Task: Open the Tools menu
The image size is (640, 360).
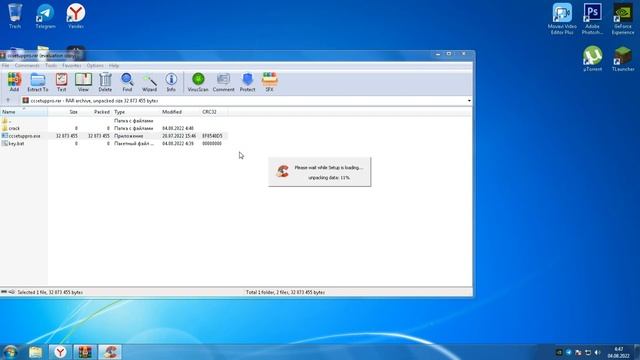Action: tap(51, 65)
